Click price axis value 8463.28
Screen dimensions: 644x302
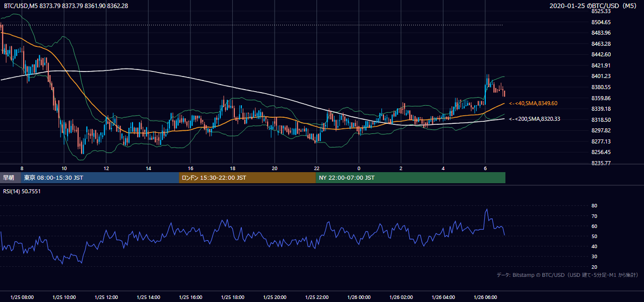(x=601, y=44)
